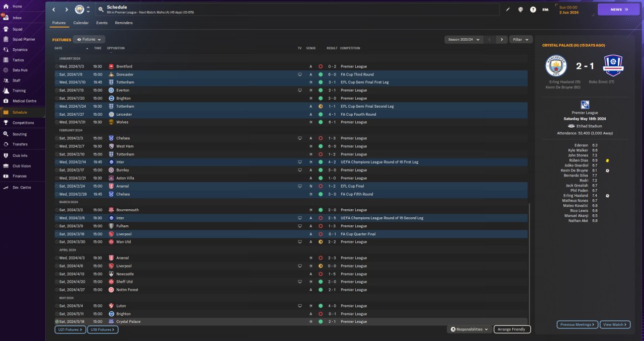Open Competitions trophy icon
The height and width of the screenshot is (341, 644).
(6, 123)
